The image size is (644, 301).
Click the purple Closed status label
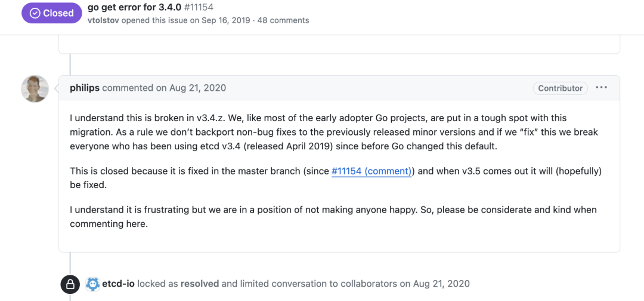[x=51, y=13]
